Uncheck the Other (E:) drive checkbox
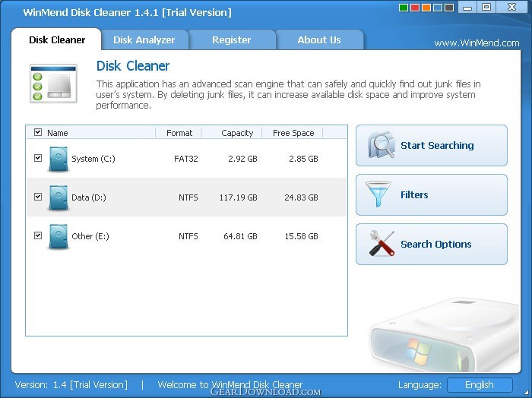This screenshot has width=532, height=398. [x=38, y=235]
